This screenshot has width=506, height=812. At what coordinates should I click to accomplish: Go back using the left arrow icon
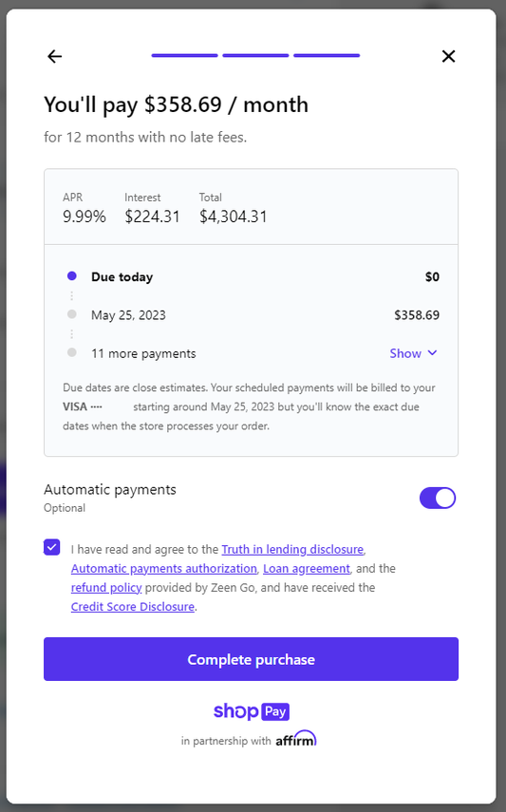pos(54,56)
